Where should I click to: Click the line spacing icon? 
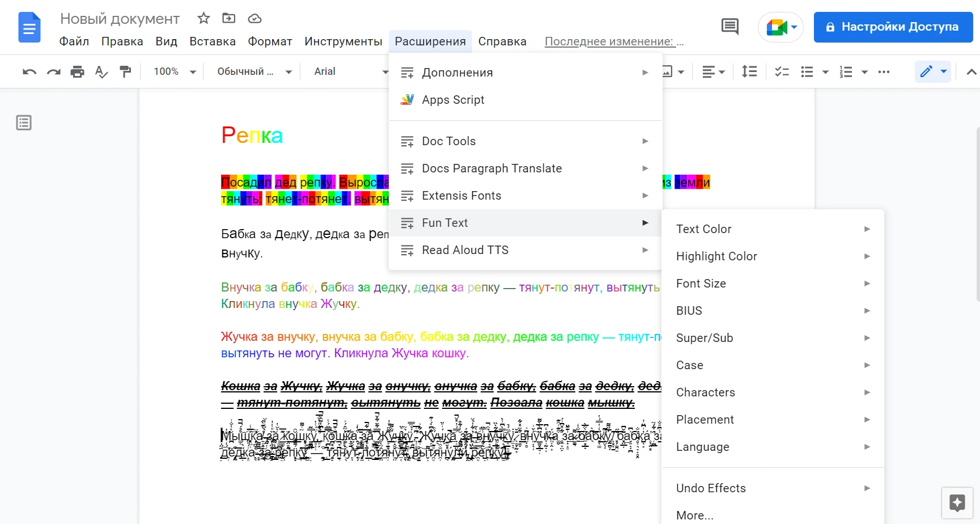[x=749, y=71]
